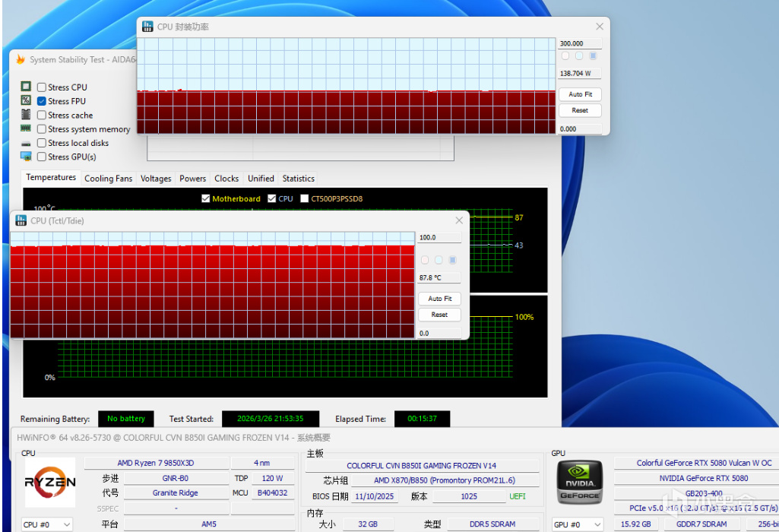Click the 11/10/2025 BIOS date field
The image size is (779, 532).
[x=374, y=497]
